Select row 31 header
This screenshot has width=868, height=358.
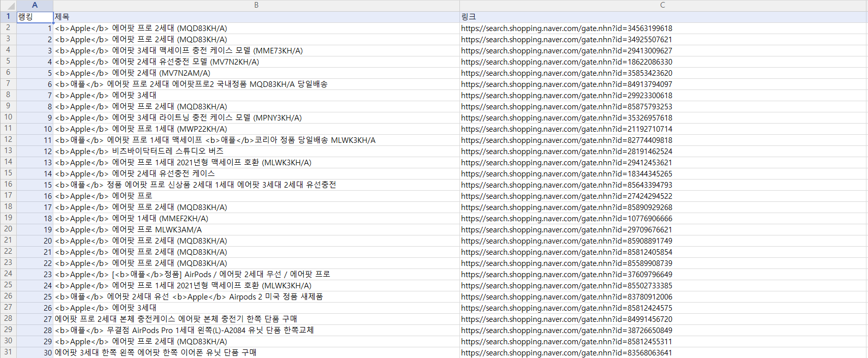(x=8, y=352)
